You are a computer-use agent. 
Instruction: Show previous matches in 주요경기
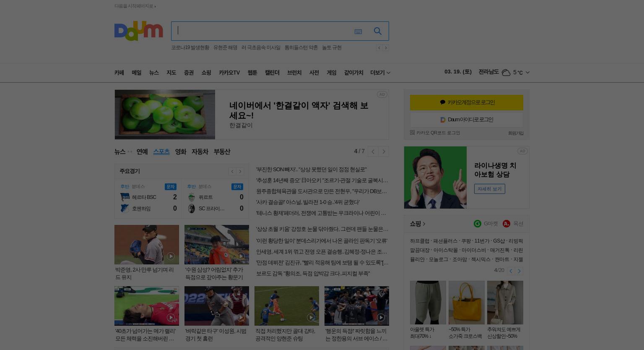[x=232, y=171]
